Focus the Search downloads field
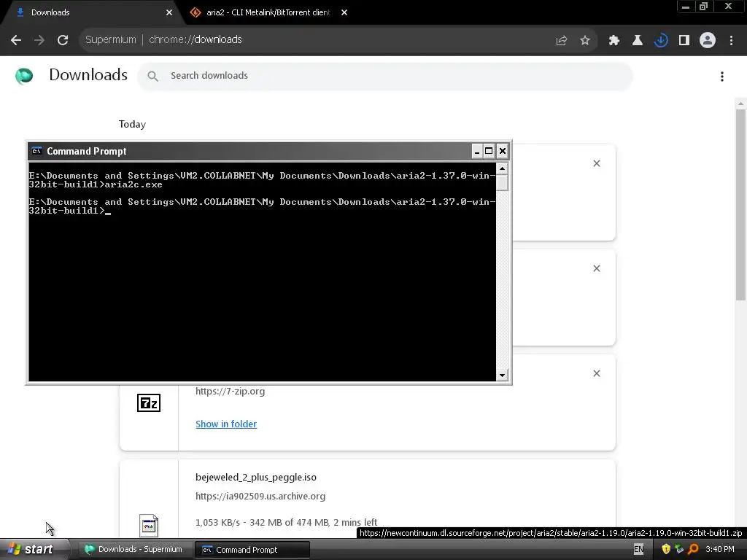The width and height of the screenshot is (747, 560). tap(385, 76)
